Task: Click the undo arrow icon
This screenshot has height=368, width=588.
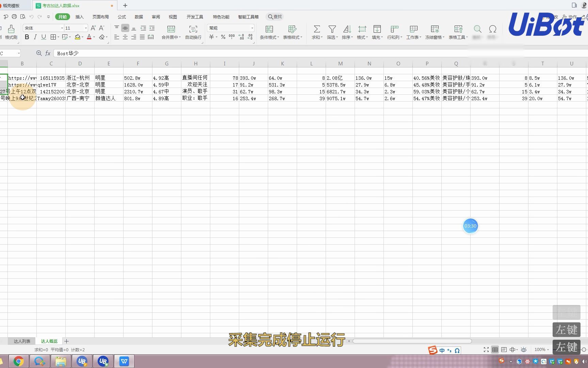Action: coord(31,17)
